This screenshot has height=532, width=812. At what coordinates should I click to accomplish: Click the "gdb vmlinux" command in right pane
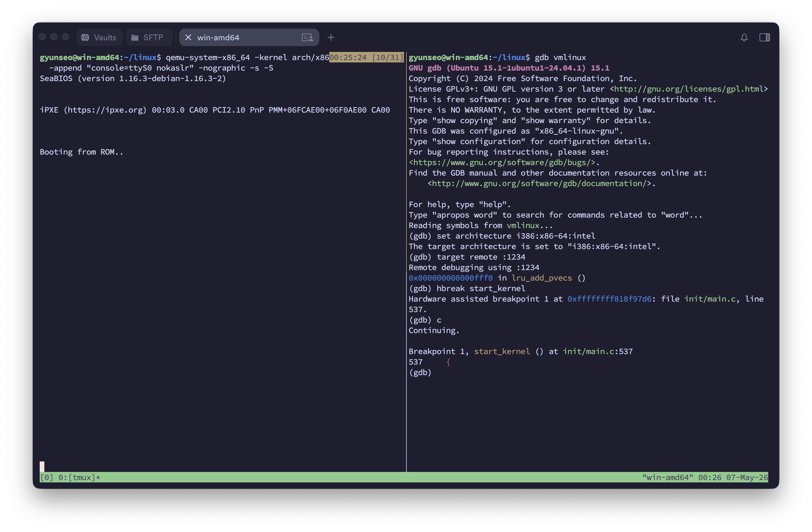click(x=560, y=58)
